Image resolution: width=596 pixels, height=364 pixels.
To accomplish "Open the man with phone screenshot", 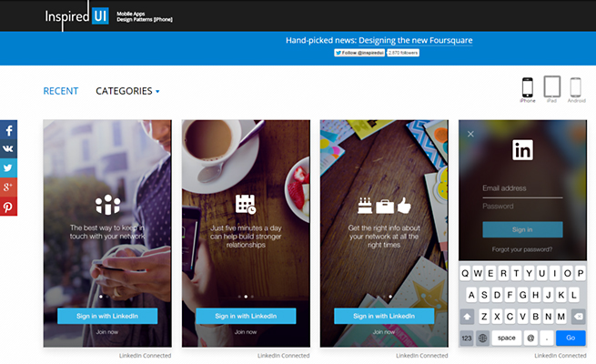I will 107,233.
